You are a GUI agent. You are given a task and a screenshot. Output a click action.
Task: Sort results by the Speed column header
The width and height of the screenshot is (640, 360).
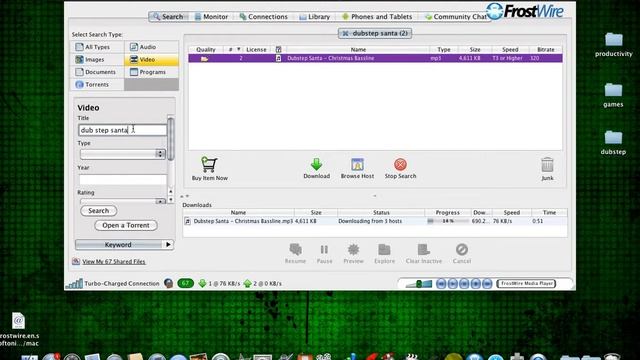[x=510, y=49]
